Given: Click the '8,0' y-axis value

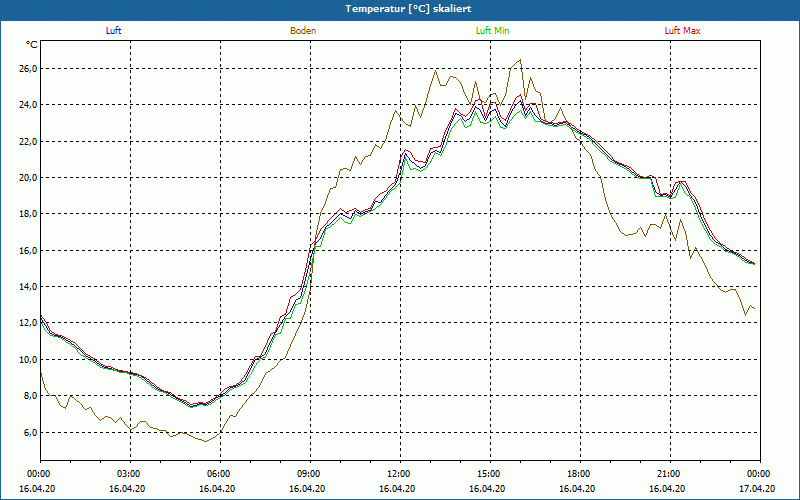Looking at the screenshot, I should click(30, 396).
